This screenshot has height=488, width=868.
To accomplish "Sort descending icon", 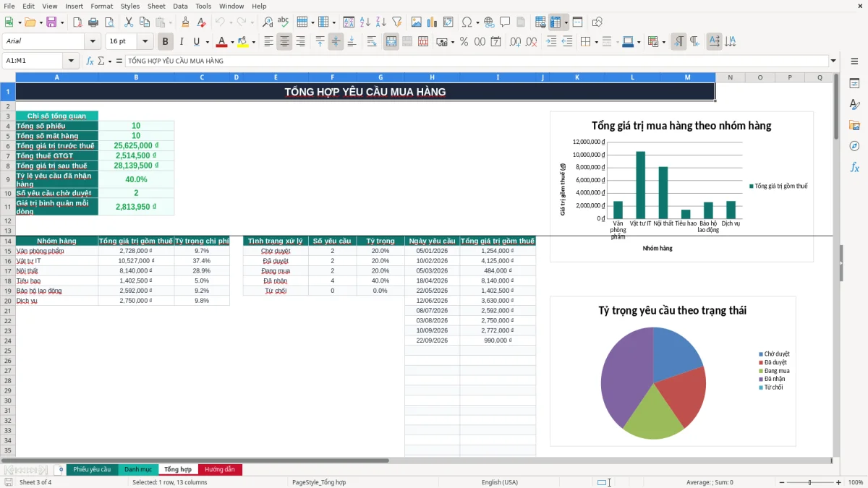I will pos(380,22).
